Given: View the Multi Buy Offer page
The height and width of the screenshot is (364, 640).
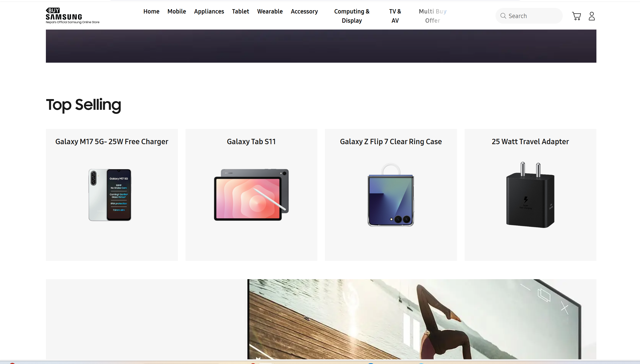Looking at the screenshot, I should coord(432,16).
